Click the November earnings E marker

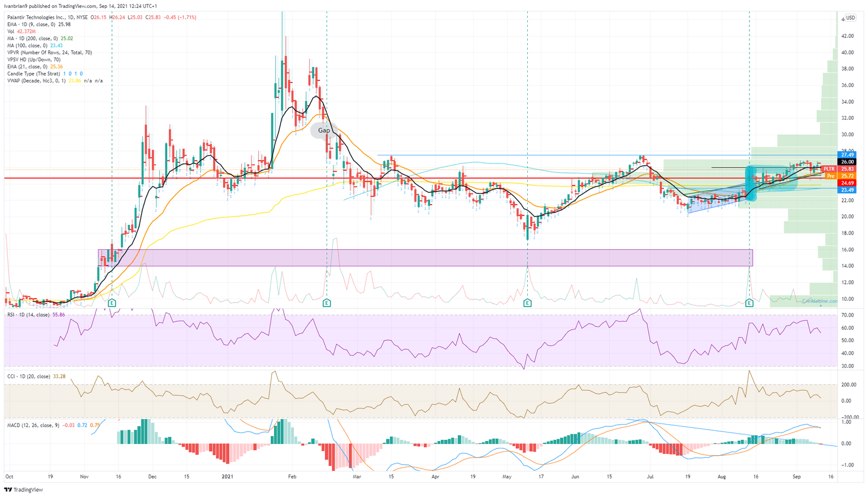112,303
